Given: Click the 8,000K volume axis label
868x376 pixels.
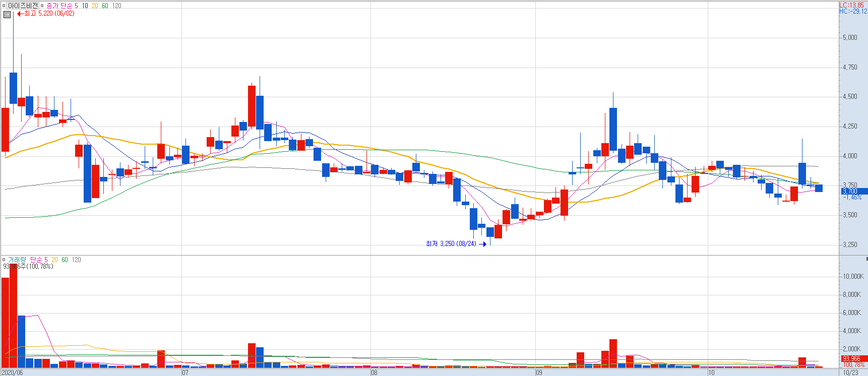Looking at the screenshot, I should coord(852,295).
